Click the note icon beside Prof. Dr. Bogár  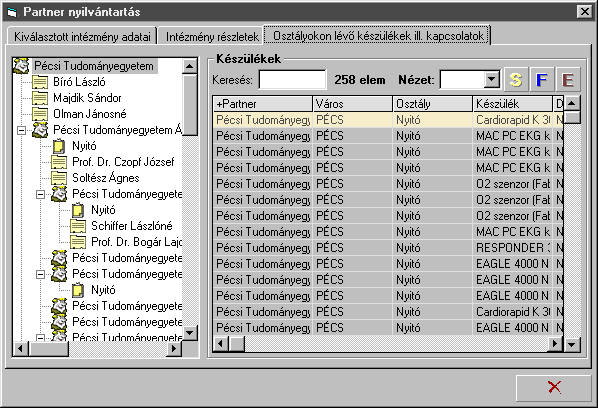78,242
